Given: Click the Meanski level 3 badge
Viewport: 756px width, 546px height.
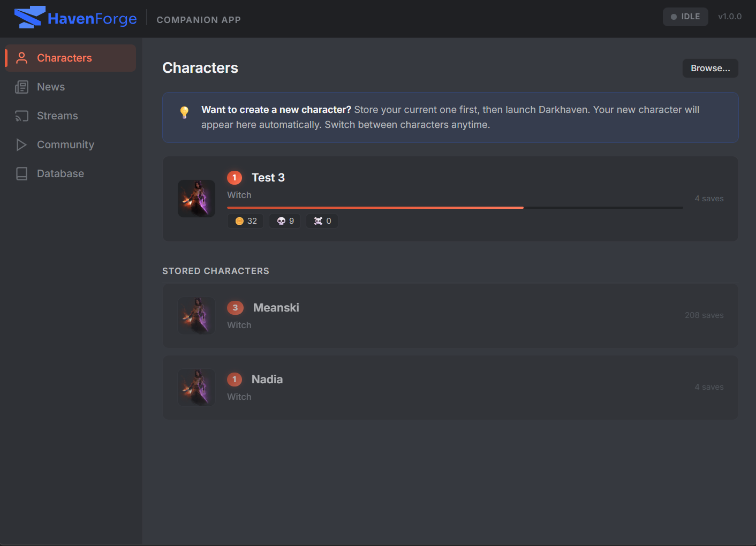Looking at the screenshot, I should click(x=235, y=308).
